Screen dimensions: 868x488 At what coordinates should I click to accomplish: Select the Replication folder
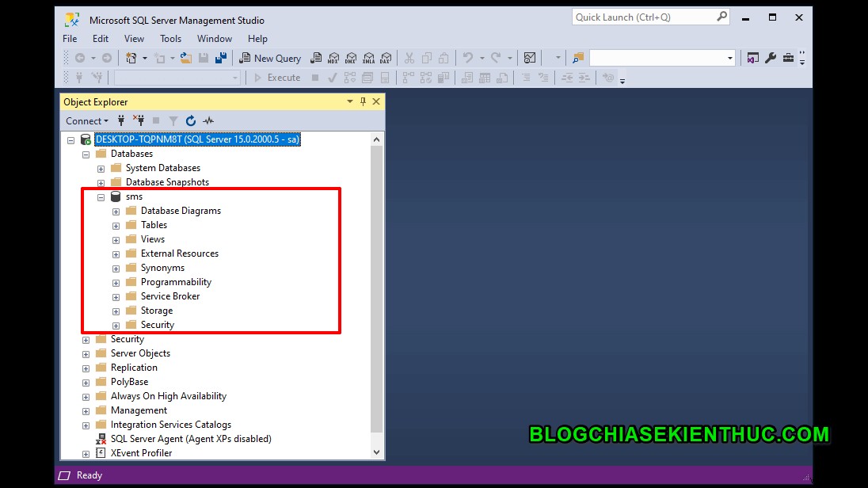tap(134, 368)
